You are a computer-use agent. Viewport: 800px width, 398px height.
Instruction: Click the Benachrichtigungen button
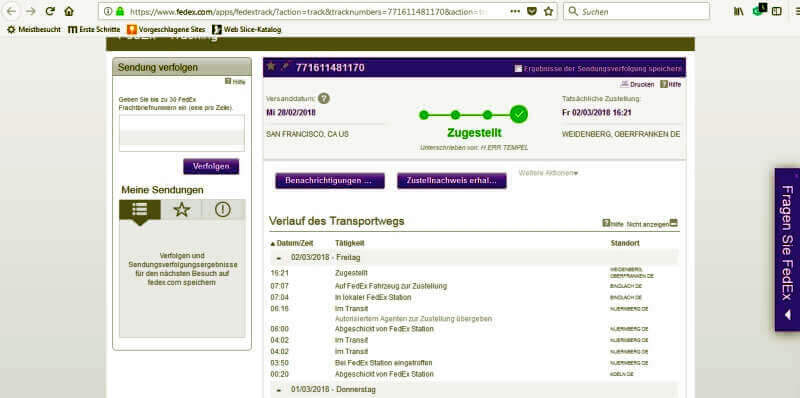click(x=330, y=181)
